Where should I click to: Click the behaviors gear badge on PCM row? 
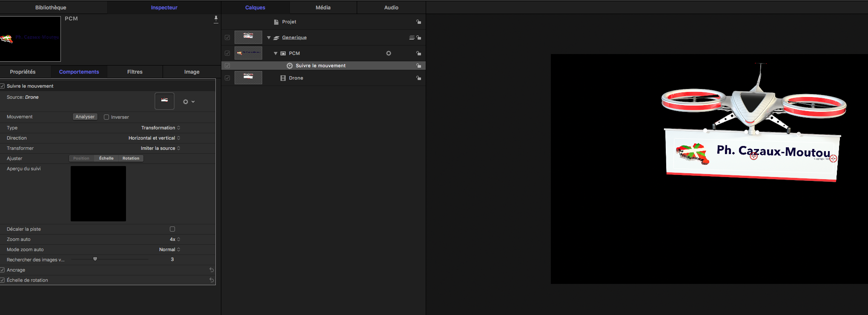coord(388,53)
